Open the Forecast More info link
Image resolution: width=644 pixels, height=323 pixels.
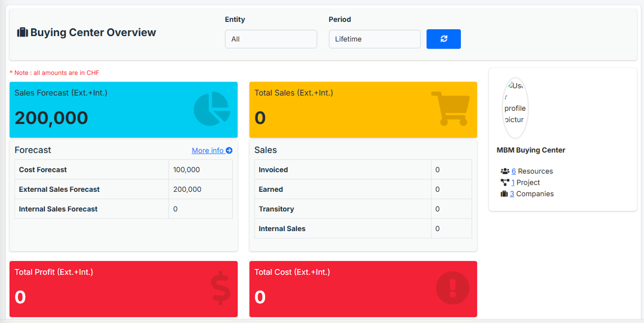point(212,151)
